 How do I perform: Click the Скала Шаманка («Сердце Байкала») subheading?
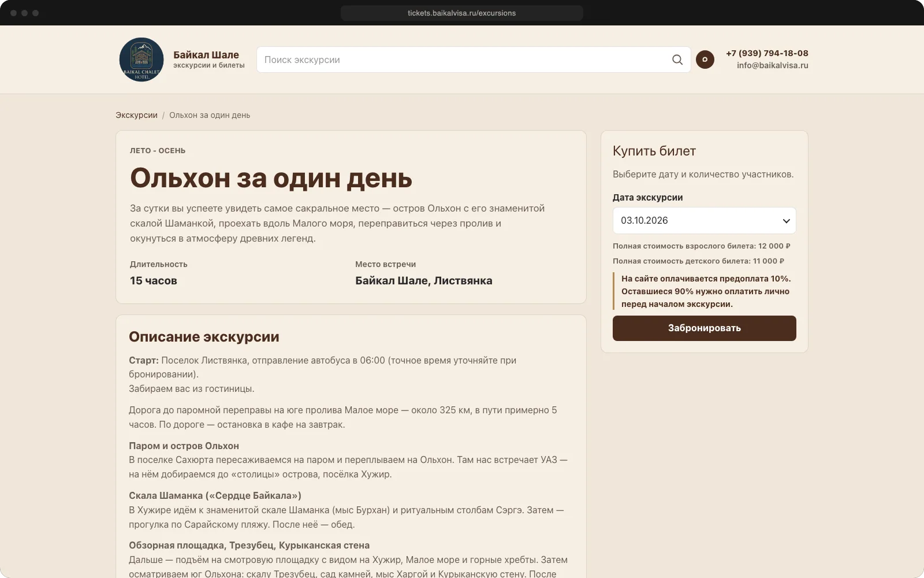coord(215,496)
